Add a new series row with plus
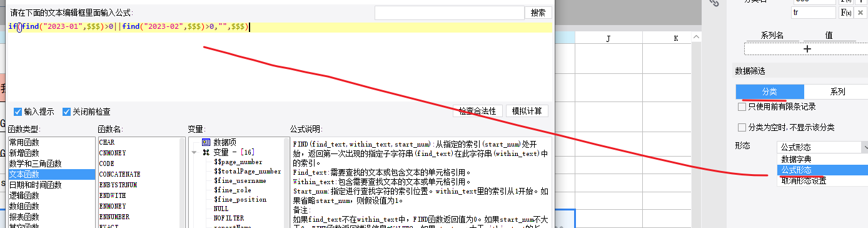 [x=807, y=48]
